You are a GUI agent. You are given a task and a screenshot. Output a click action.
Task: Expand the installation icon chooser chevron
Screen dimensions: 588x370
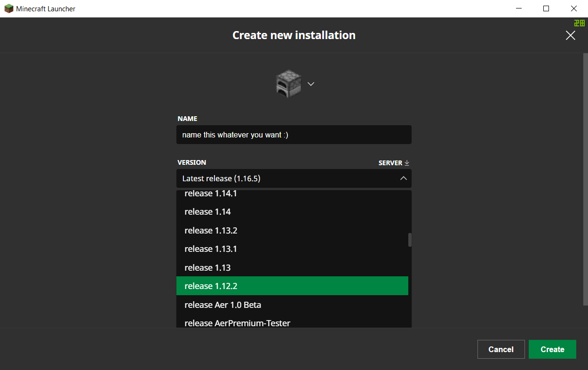[310, 84]
